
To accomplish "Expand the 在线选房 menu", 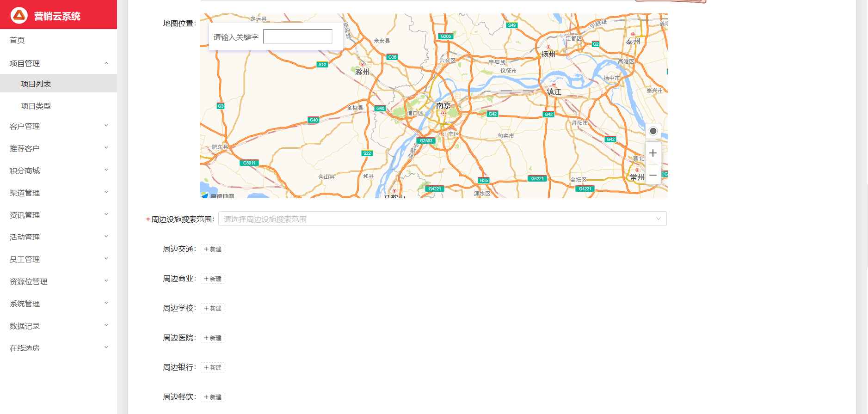I will 58,348.
